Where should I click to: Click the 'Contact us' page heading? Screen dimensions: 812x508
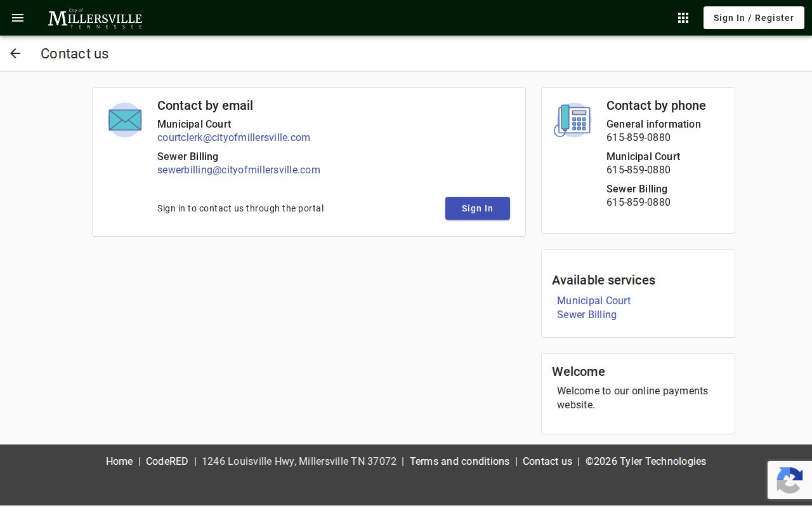click(x=75, y=53)
